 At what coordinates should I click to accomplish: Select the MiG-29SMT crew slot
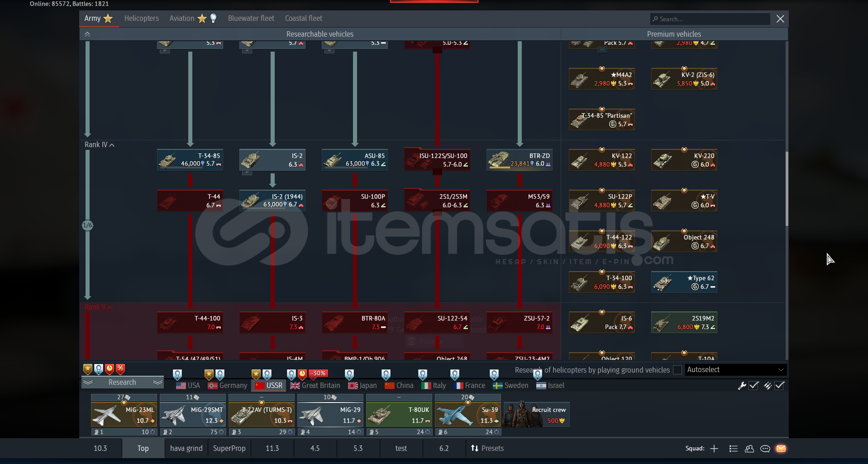pyautogui.click(x=193, y=415)
